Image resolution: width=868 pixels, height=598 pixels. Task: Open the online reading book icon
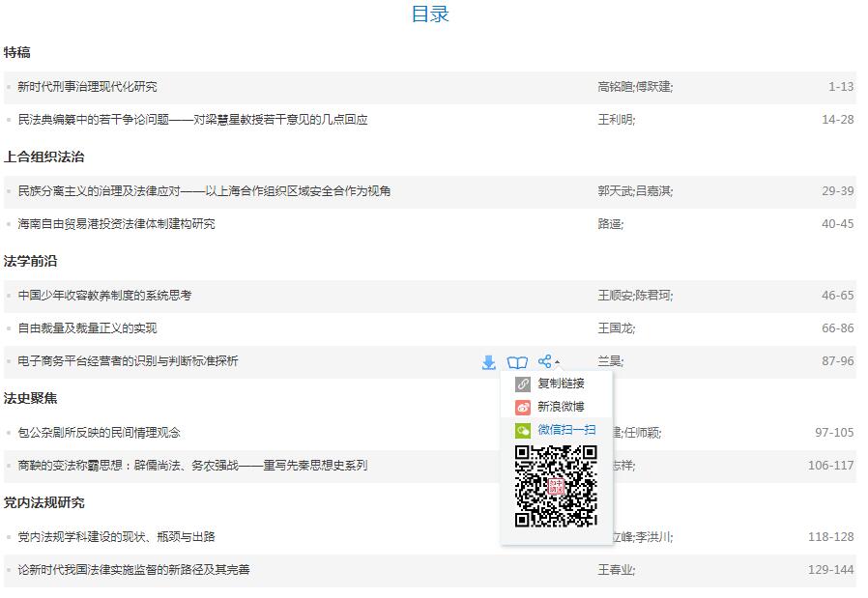(518, 362)
